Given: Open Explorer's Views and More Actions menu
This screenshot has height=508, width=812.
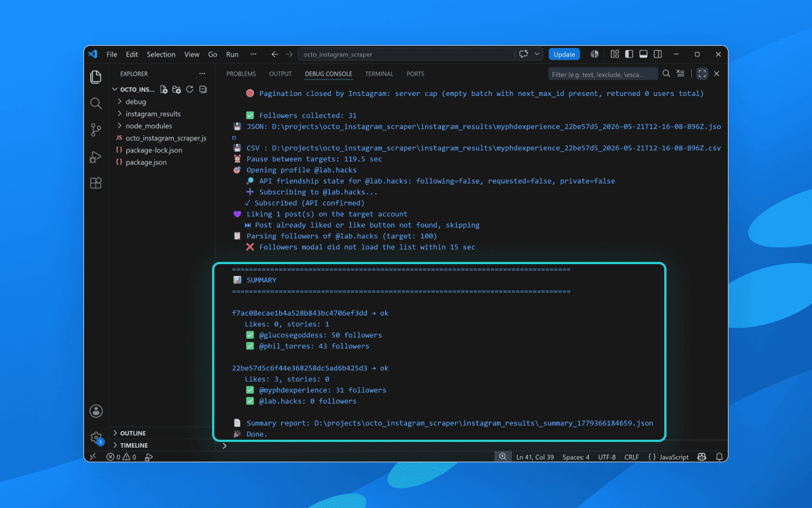Looking at the screenshot, I should 202,74.
